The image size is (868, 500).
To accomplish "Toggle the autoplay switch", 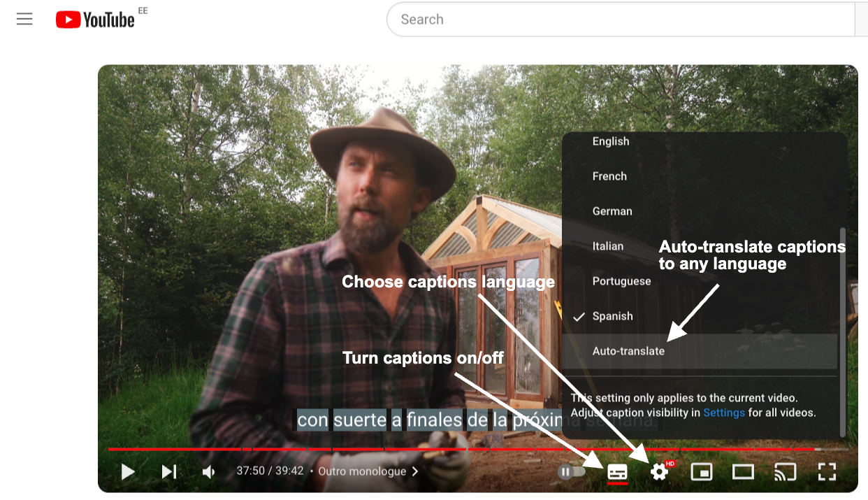I will click(572, 472).
